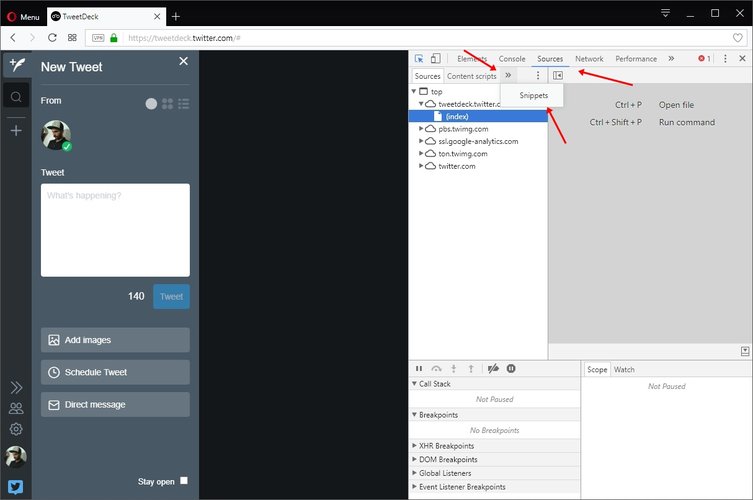Viewport: 753px width, 500px height.
Task: Collapse the tweetdeck.twitter.com tree node
Action: click(x=421, y=104)
